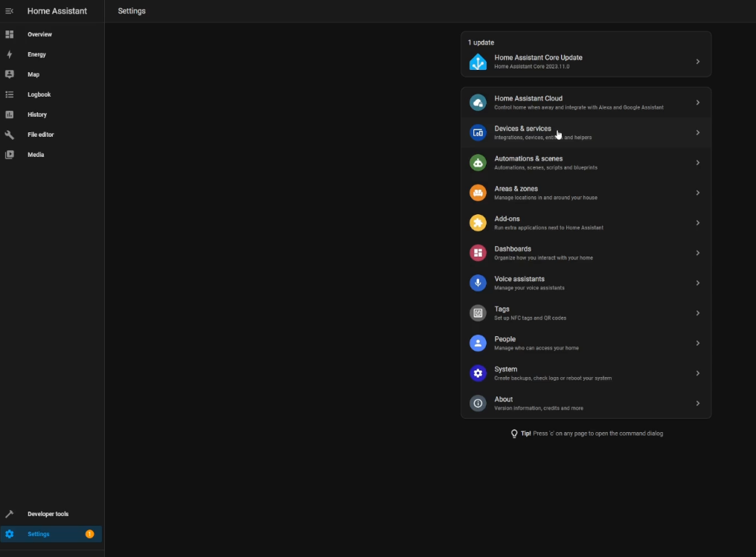Click the Logbook list icon
Image resolution: width=756 pixels, height=557 pixels.
[9, 94]
